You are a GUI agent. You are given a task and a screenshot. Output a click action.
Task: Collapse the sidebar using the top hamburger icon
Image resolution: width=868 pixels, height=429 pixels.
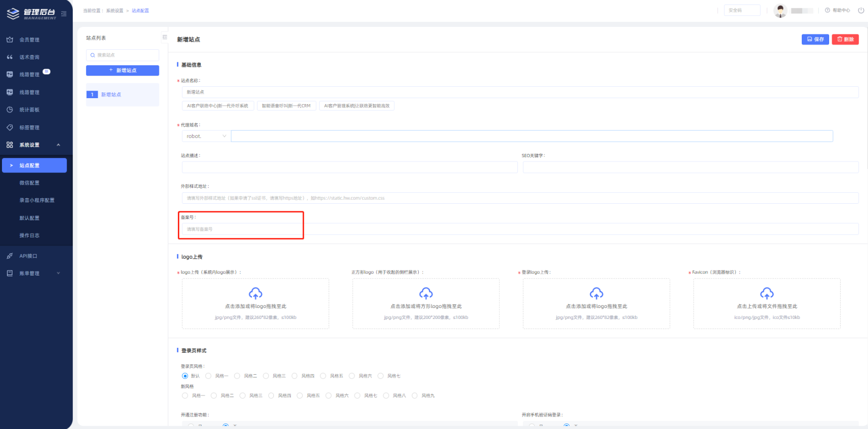(64, 13)
